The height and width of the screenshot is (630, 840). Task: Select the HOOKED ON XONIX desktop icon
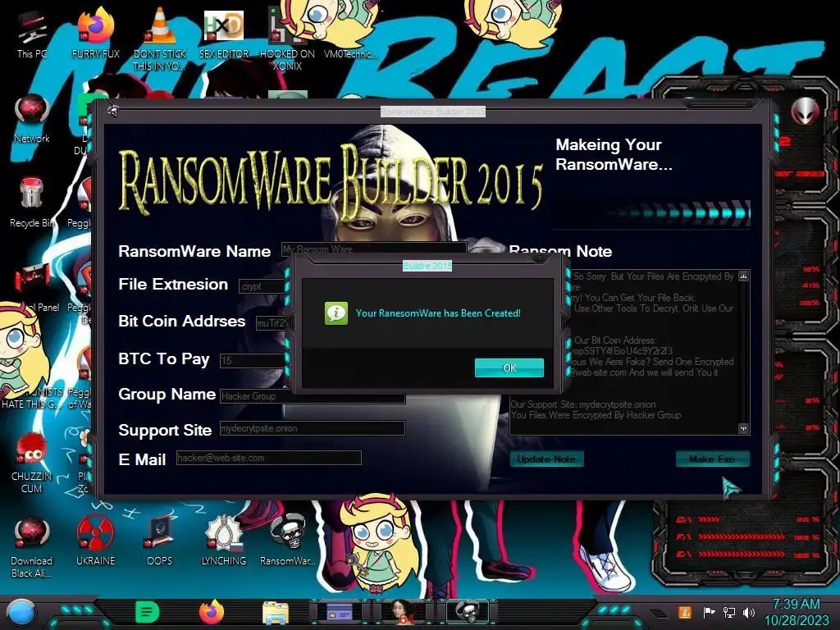(x=287, y=39)
